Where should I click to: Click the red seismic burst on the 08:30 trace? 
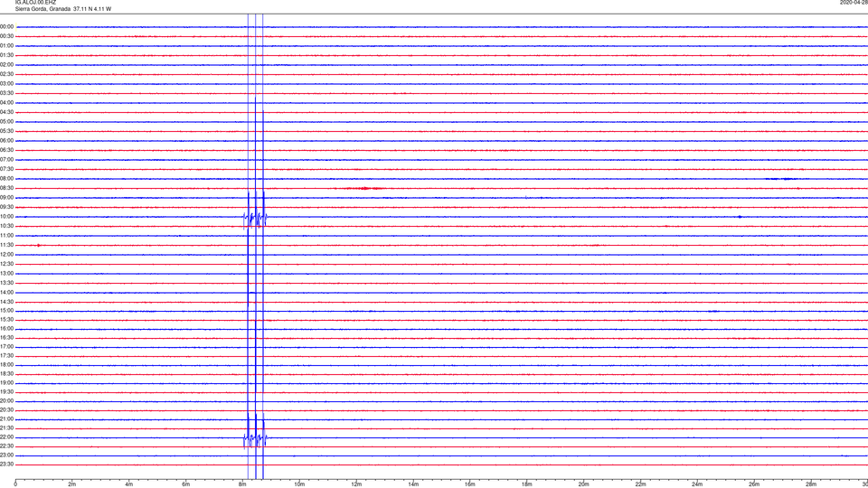coord(363,189)
